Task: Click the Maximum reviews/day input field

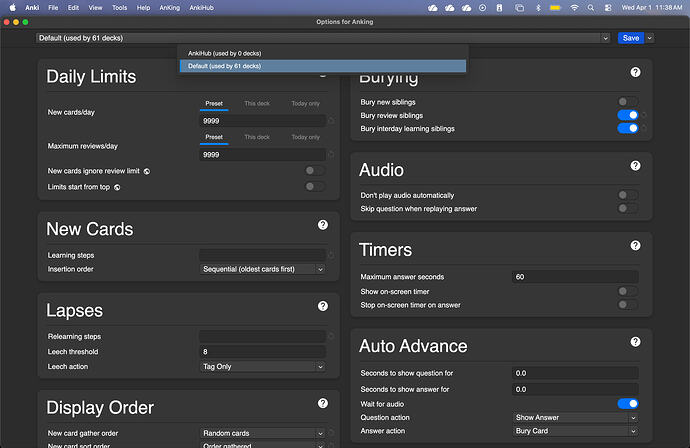Action: click(263, 154)
